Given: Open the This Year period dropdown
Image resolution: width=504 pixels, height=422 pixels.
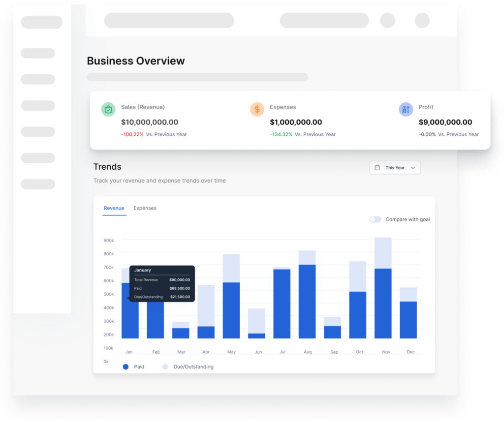Looking at the screenshot, I should pos(395,168).
